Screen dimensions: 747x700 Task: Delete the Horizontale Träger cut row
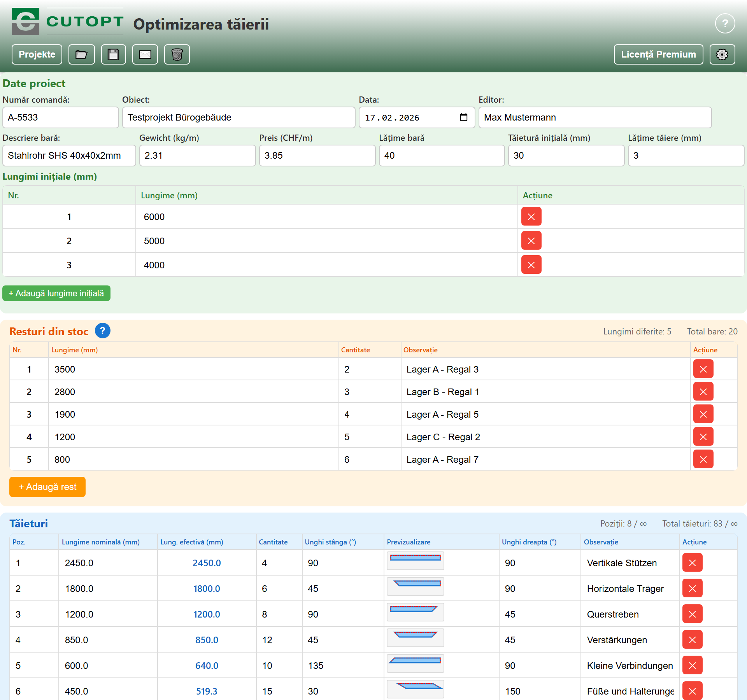point(693,588)
